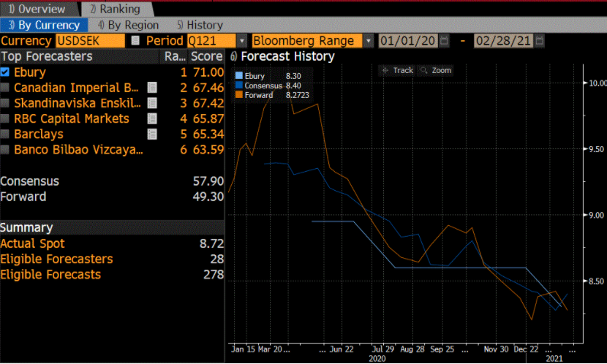Screen dimensions: 607x364
Task: Edit the start date 01/01/20
Action: point(407,41)
